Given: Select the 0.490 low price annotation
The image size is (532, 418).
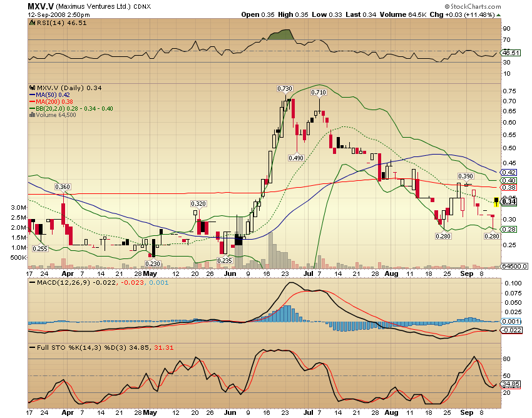Looking at the screenshot, I should (296, 158).
